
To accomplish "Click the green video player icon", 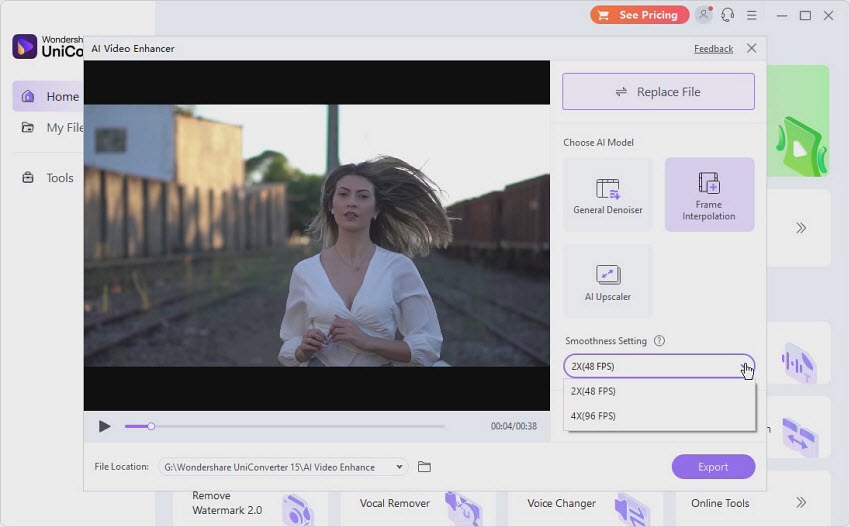I will [802, 146].
